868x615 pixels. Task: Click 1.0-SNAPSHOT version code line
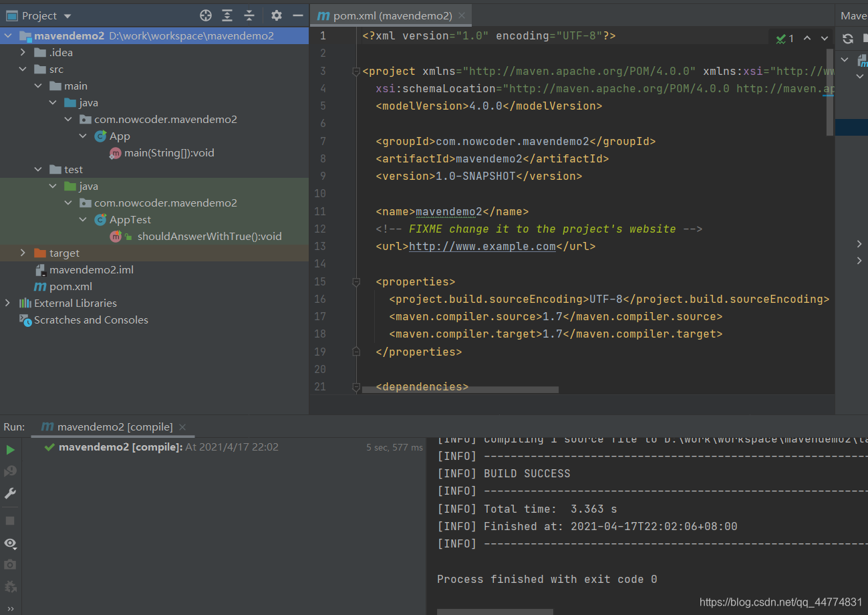coord(479,176)
